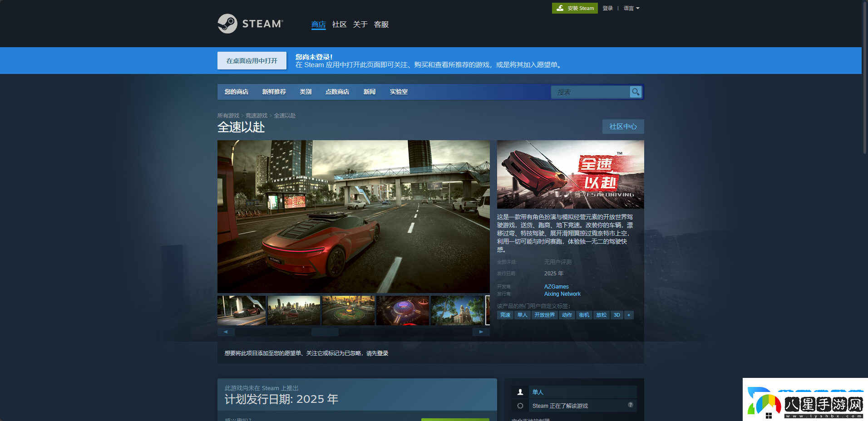Click the single-player person icon
The width and height of the screenshot is (868, 421).
[520, 392]
